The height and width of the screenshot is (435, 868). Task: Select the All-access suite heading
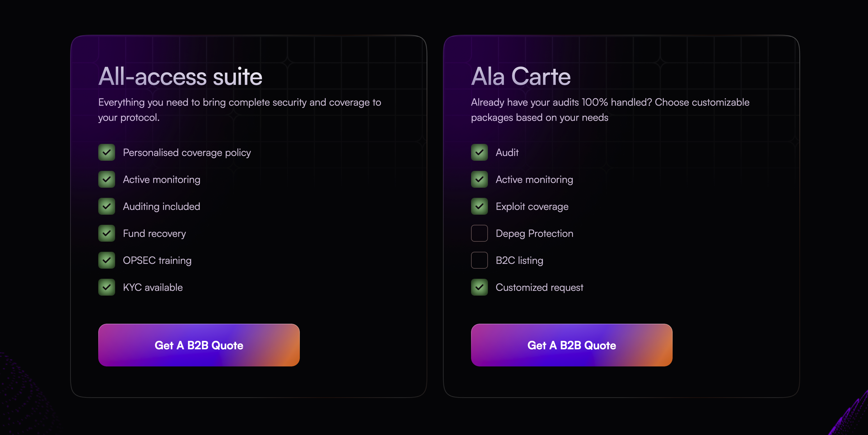click(180, 76)
